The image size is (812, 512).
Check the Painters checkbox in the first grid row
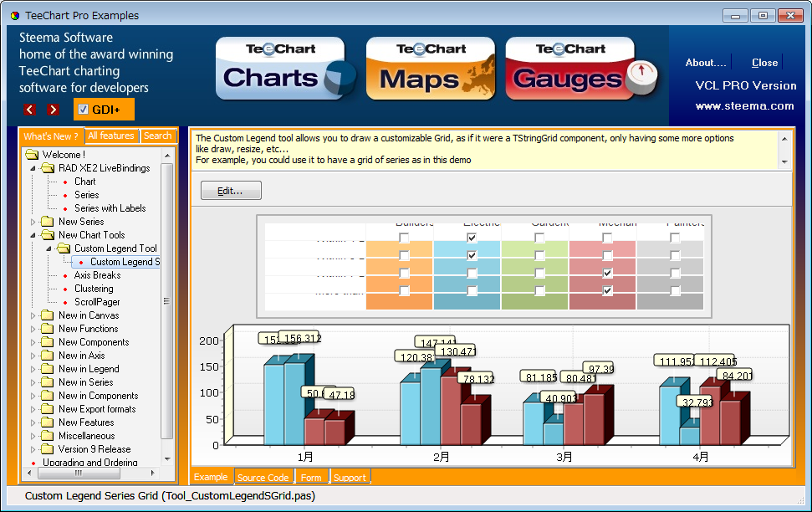(x=675, y=238)
